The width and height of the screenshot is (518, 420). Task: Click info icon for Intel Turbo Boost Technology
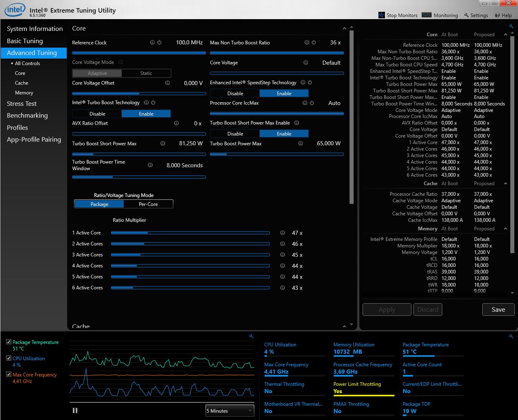click(x=146, y=103)
